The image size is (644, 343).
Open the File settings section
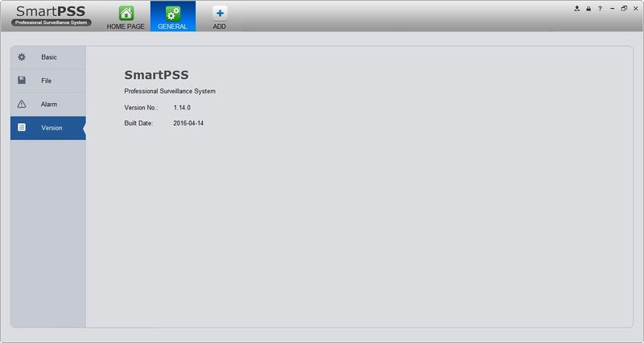pos(48,81)
